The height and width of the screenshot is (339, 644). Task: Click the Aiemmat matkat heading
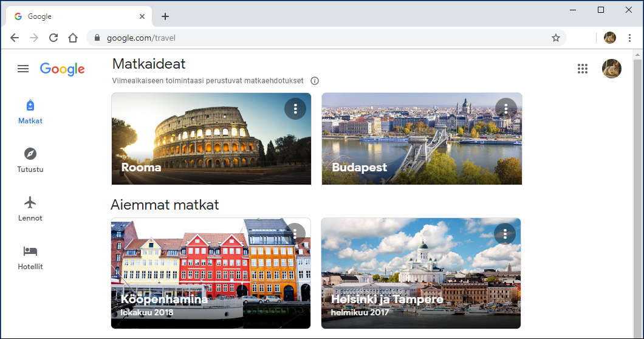[165, 205]
